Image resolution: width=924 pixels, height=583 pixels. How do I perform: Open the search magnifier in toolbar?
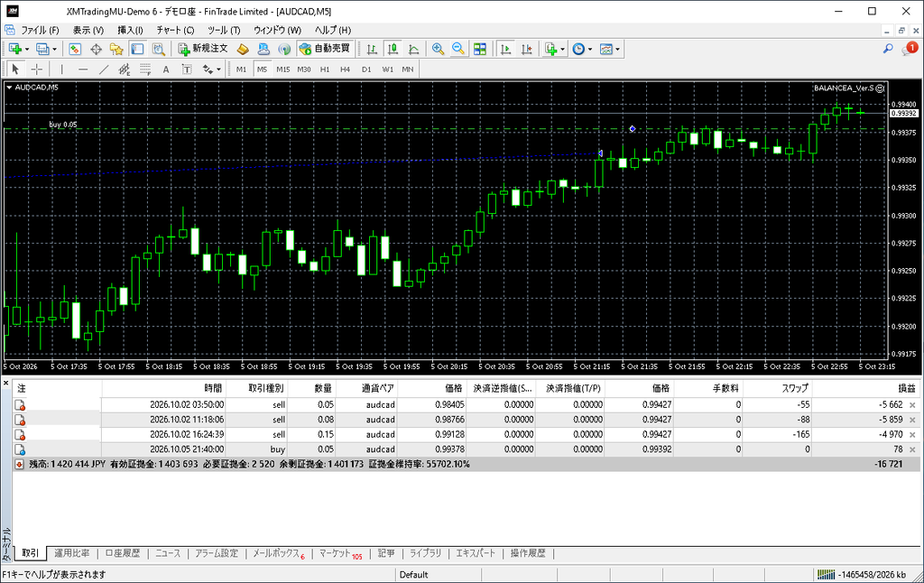888,49
